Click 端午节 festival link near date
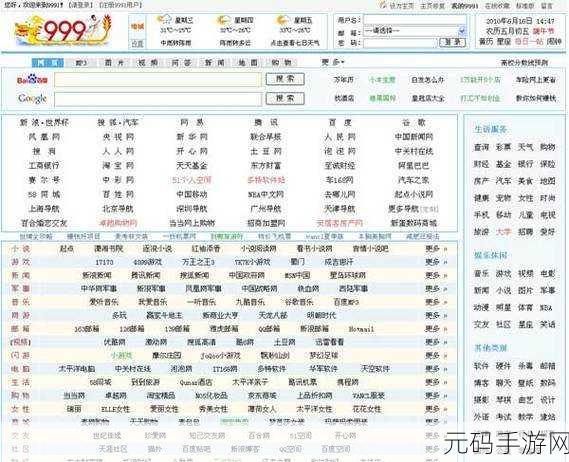 pyautogui.click(x=545, y=31)
